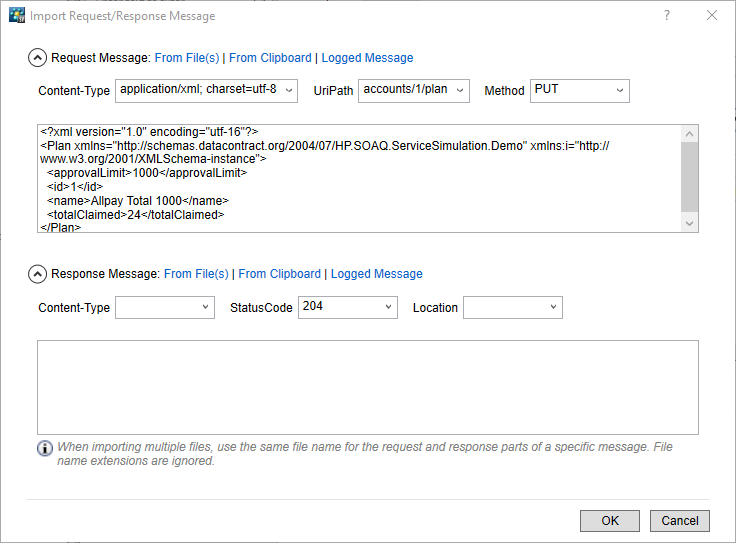Click the application icon in title bar
The image size is (736, 543).
click(x=16, y=16)
